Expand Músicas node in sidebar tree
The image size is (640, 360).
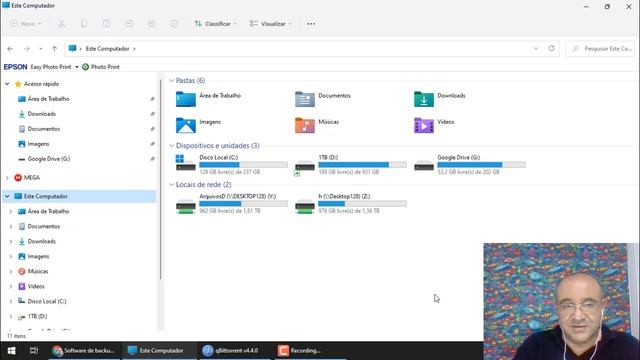point(11,271)
